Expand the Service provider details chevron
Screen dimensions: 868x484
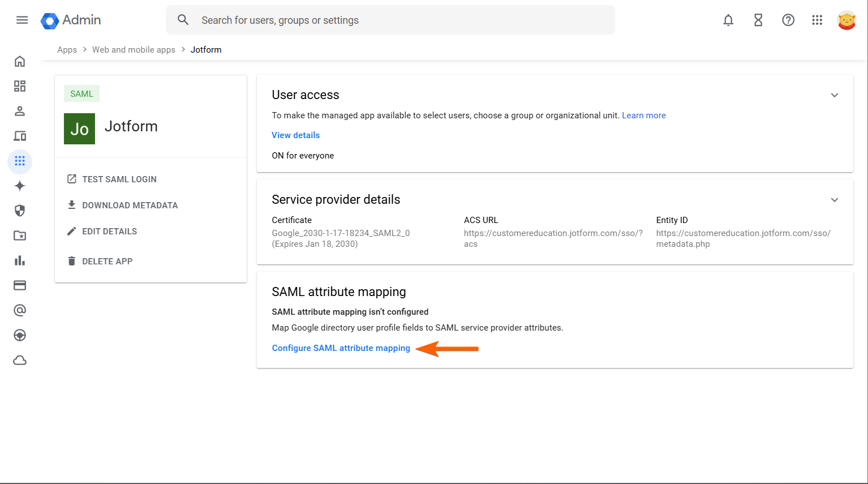[x=834, y=200]
